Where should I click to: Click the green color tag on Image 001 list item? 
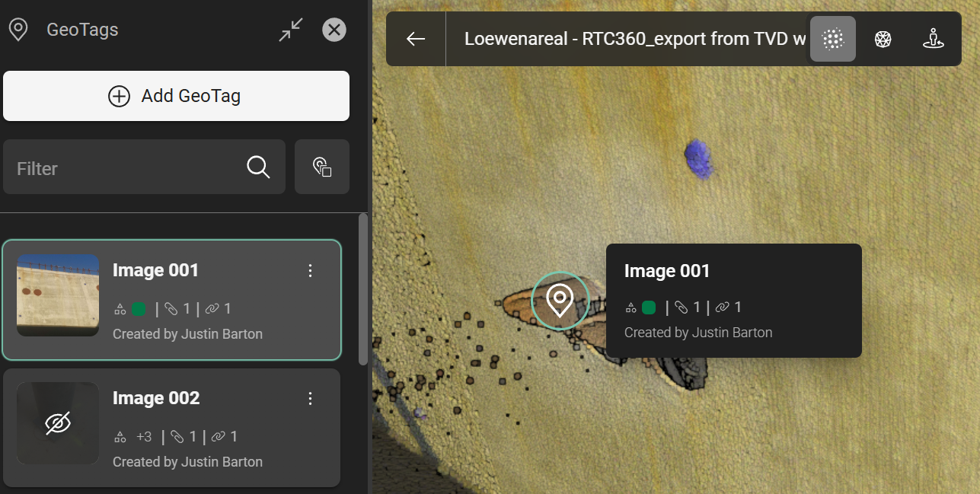139,309
